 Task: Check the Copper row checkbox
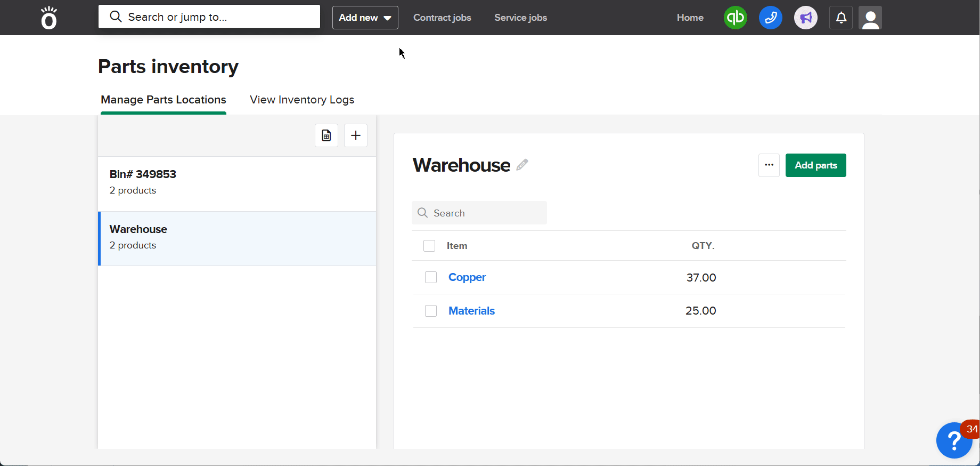click(431, 277)
